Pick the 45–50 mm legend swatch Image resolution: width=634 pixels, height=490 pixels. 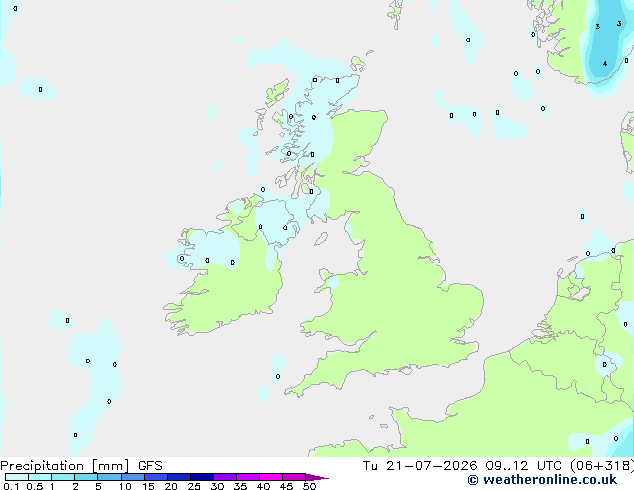[294, 477]
